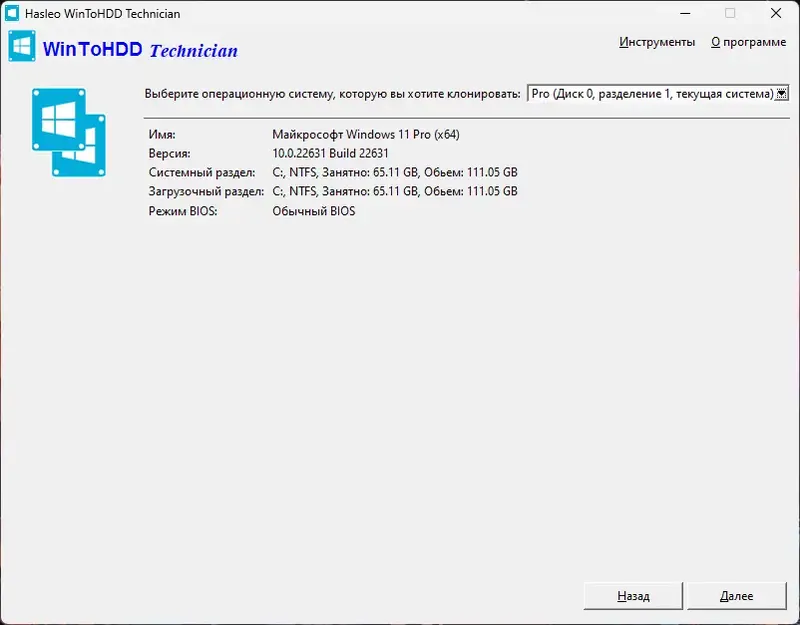Expand the operating system selection dropdown arrow
The image size is (800, 625).
[781, 94]
